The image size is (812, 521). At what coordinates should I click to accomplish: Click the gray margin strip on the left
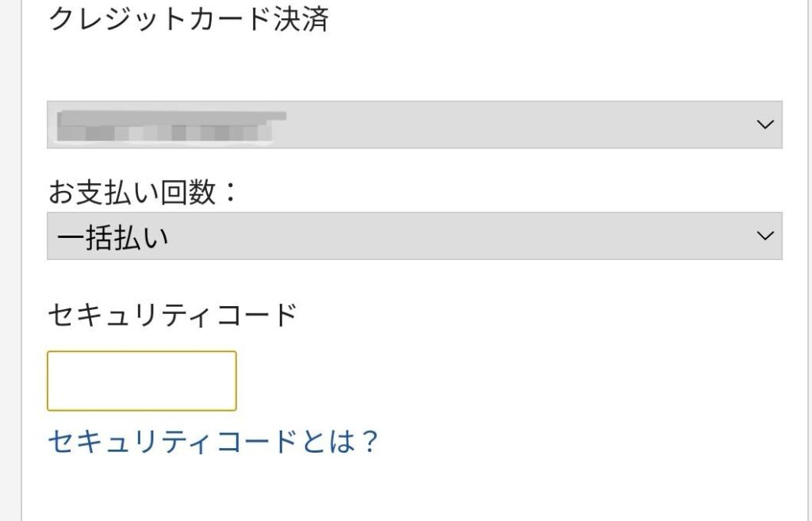click(x=10, y=262)
